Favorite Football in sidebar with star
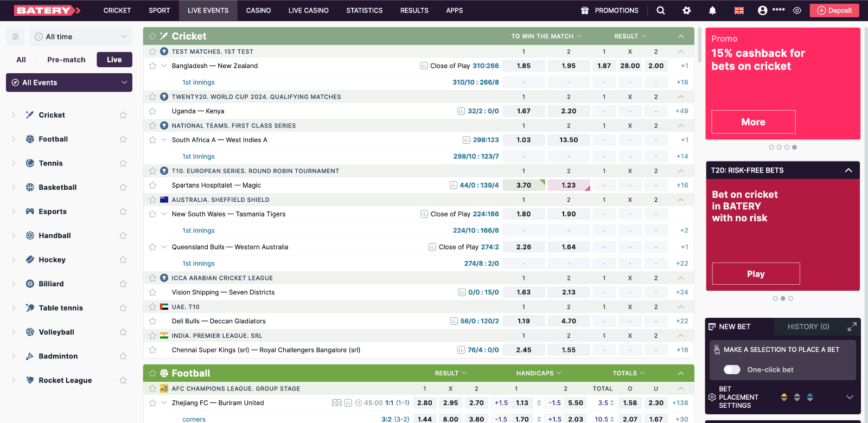The image size is (868, 423). pos(123,139)
